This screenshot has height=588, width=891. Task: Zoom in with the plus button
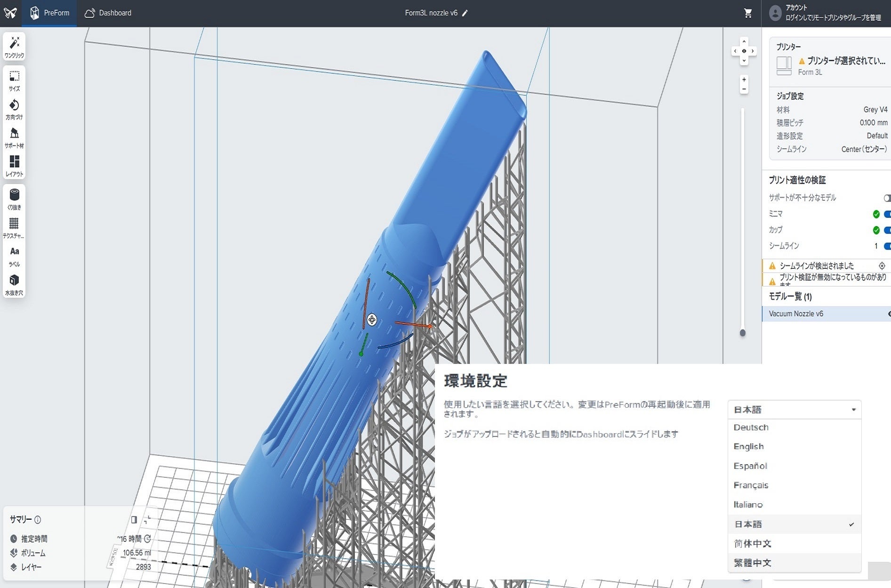pos(744,80)
